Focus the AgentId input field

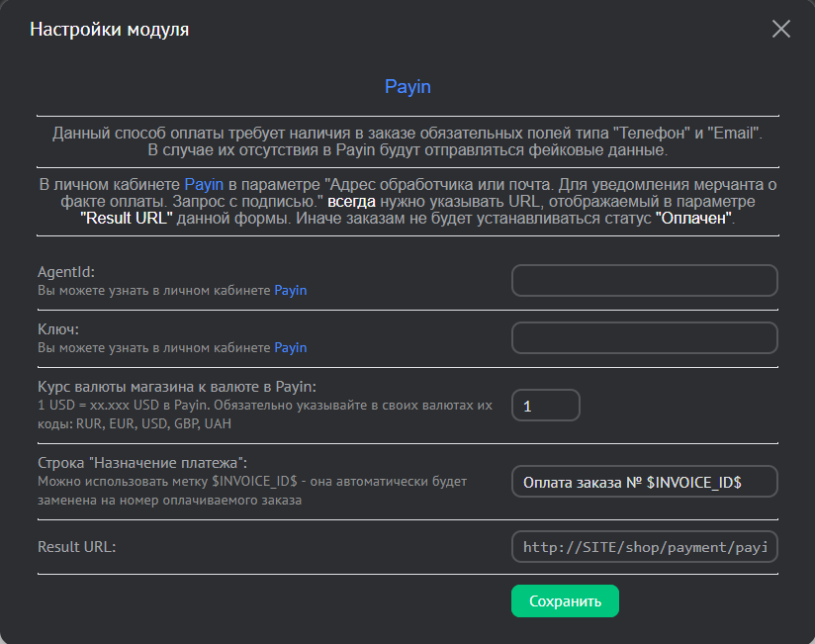click(x=644, y=280)
